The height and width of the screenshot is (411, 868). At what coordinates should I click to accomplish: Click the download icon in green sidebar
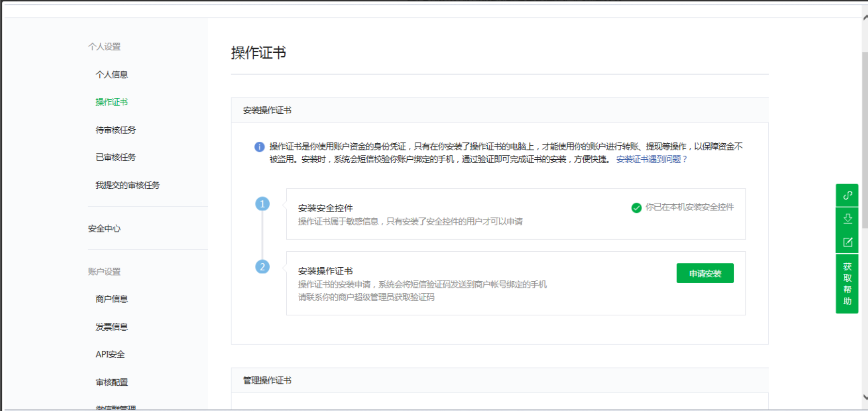click(x=847, y=219)
